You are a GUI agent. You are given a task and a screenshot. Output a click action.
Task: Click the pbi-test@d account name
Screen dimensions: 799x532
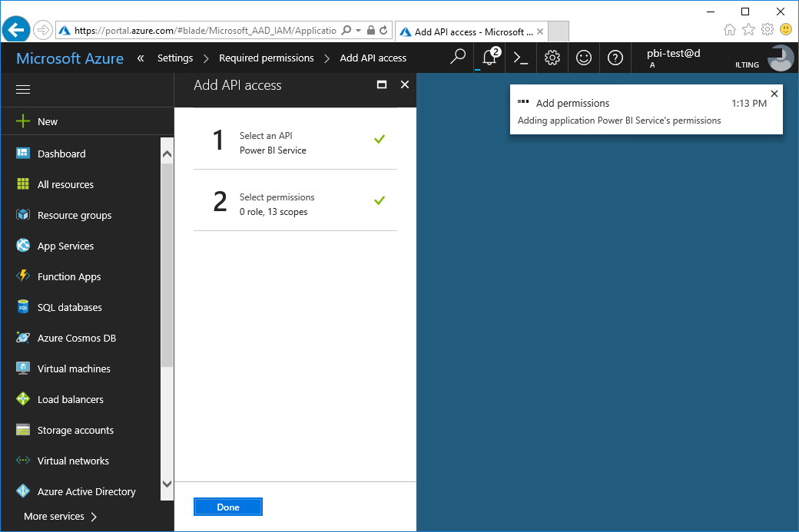[673, 53]
